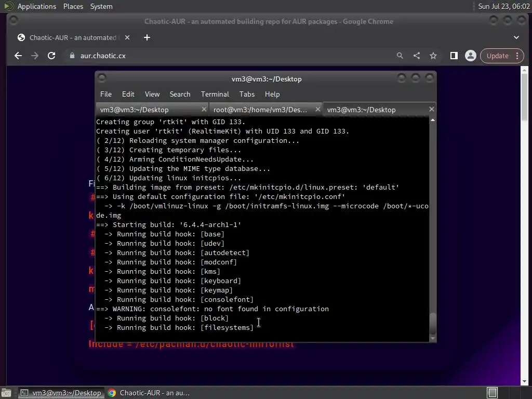The height and width of the screenshot is (399, 532).
Task: Open the terminal File menu
Action: pos(106,94)
